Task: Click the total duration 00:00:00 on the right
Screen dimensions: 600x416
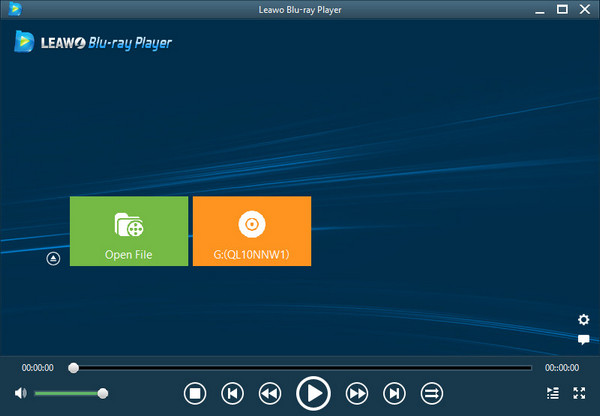Action: (x=562, y=368)
